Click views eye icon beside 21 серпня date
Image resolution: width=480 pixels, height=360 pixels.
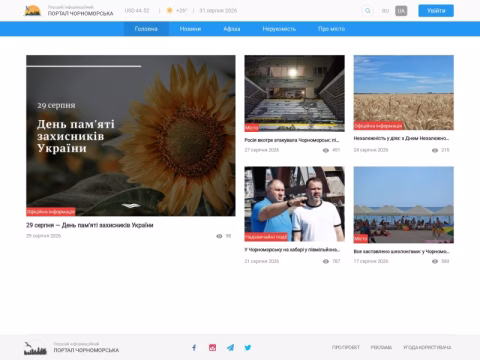tap(326, 261)
